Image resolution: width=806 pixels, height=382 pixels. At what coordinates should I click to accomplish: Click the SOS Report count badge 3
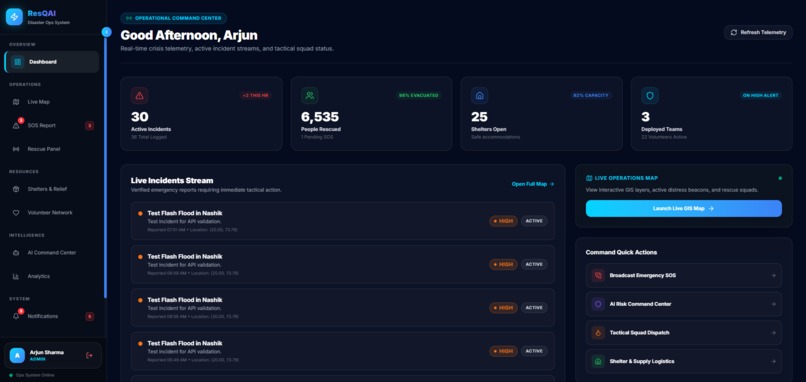pos(89,125)
